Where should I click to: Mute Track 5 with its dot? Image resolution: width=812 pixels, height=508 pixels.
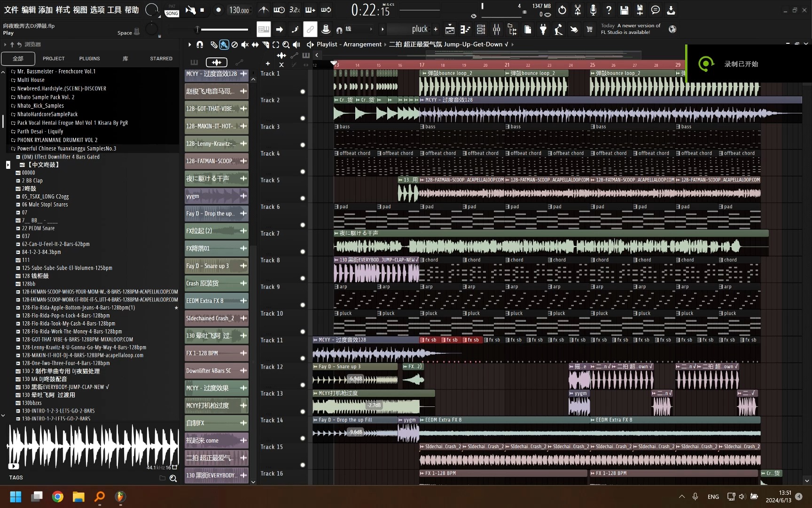303,198
